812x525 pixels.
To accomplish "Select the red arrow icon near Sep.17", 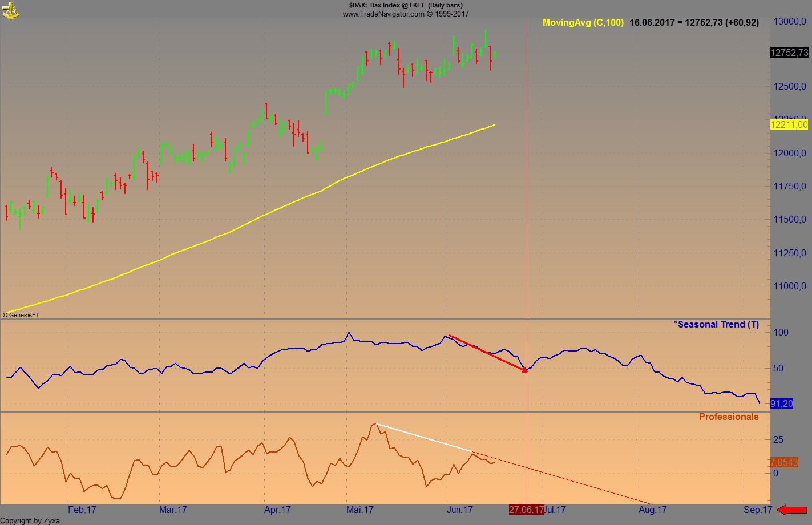I will [x=793, y=510].
